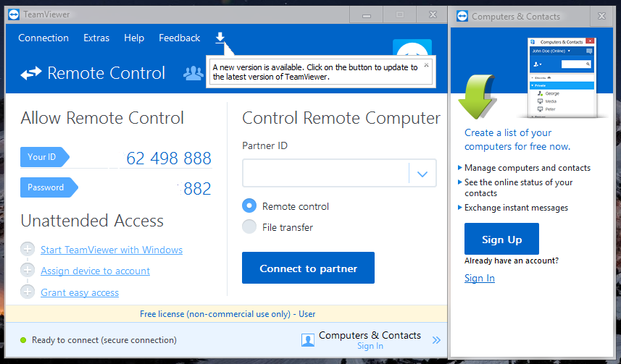The image size is (621, 364).
Task: Select the Remote Control arrows icon
Action: [31, 73]
